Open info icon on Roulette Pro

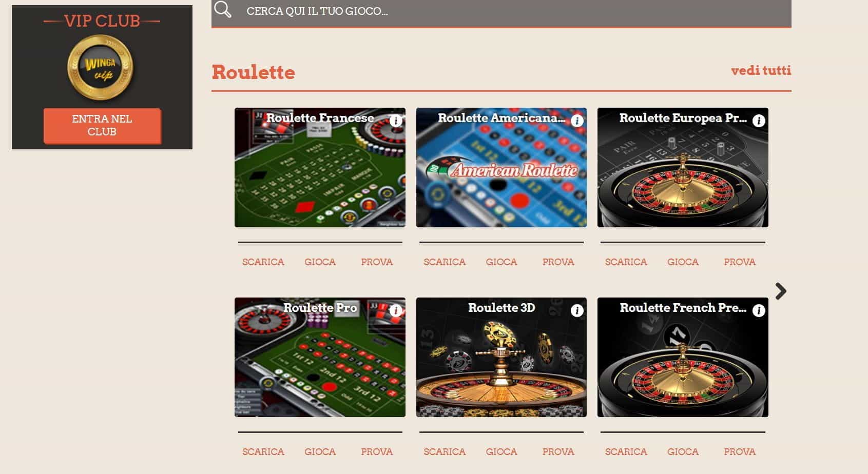[x=396, y=310]
